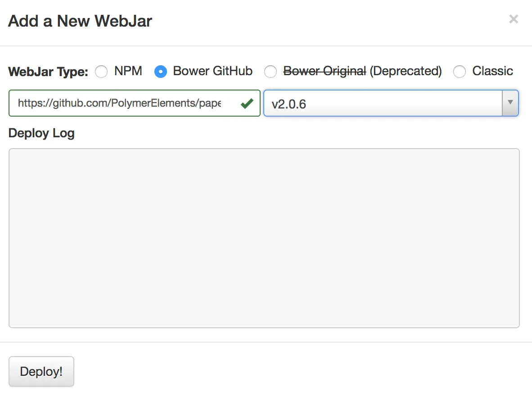
Task: Select the Bower GitHub WebJar type
Action: coord(160,71)
